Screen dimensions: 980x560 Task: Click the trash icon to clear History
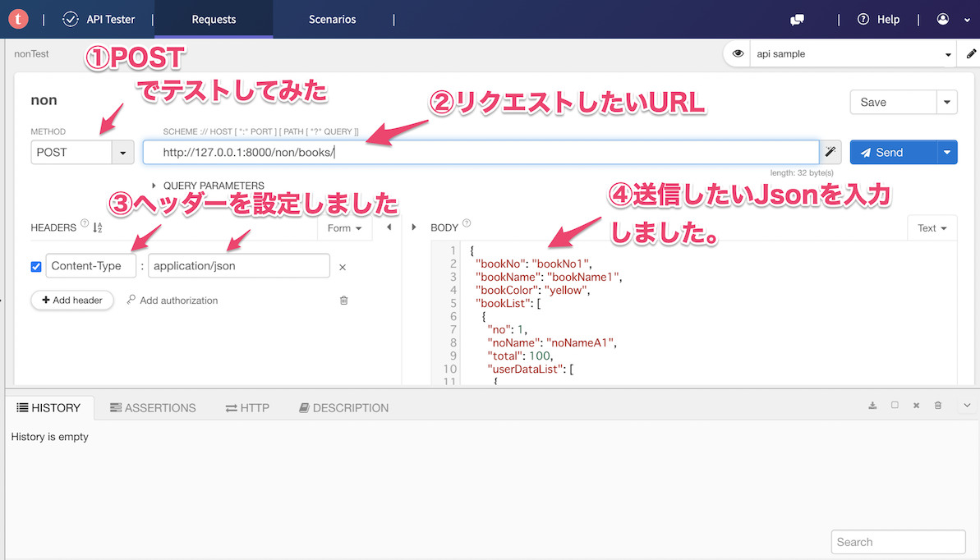(937, 405)
